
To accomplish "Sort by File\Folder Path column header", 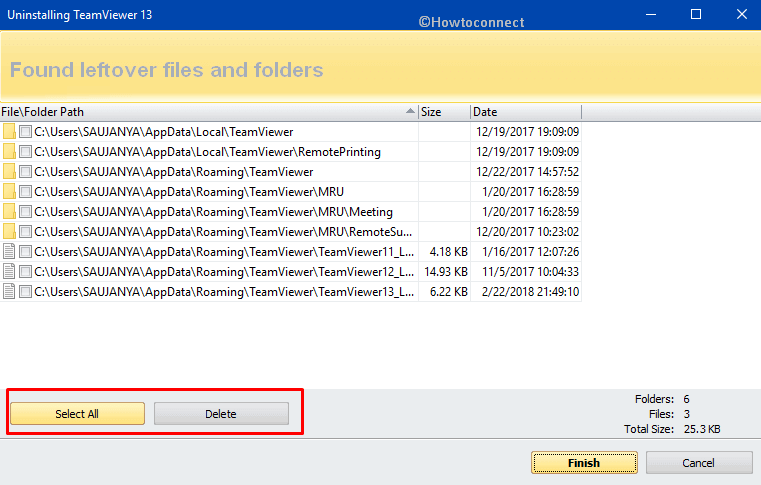I will [x=209, y=112].
